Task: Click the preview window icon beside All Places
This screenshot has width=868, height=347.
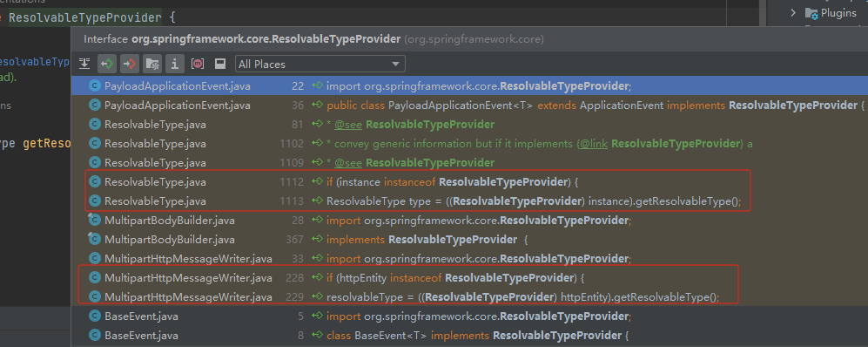Action: pyautogui.click(x=219, y=64)
